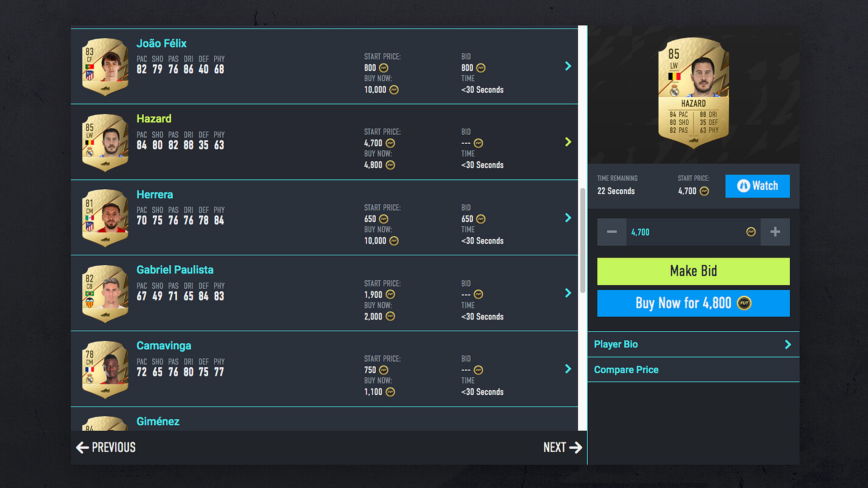The width and height of the screenshot is (868, 488).
Task: Expand the Player Bio section
Action: pos(694,343)
